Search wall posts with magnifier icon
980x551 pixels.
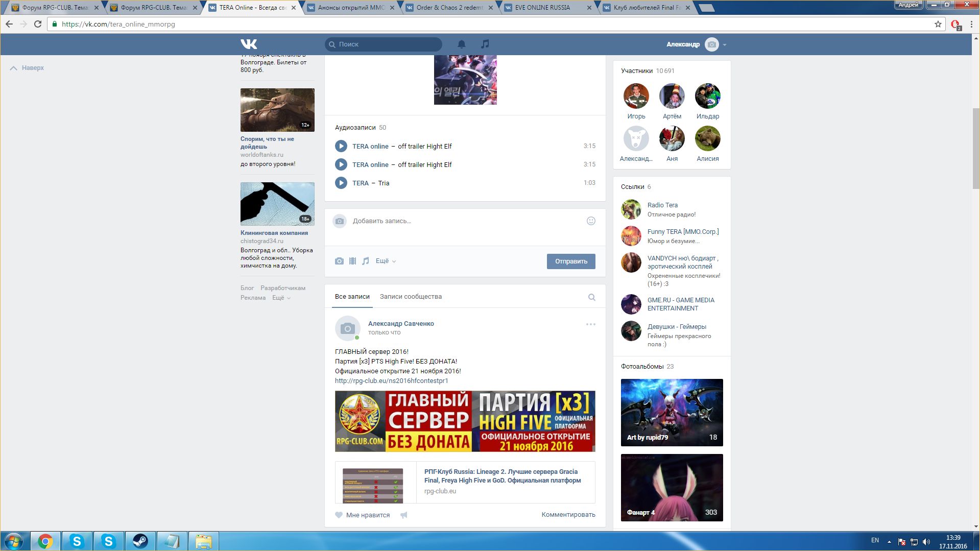[x=592, y=297]
